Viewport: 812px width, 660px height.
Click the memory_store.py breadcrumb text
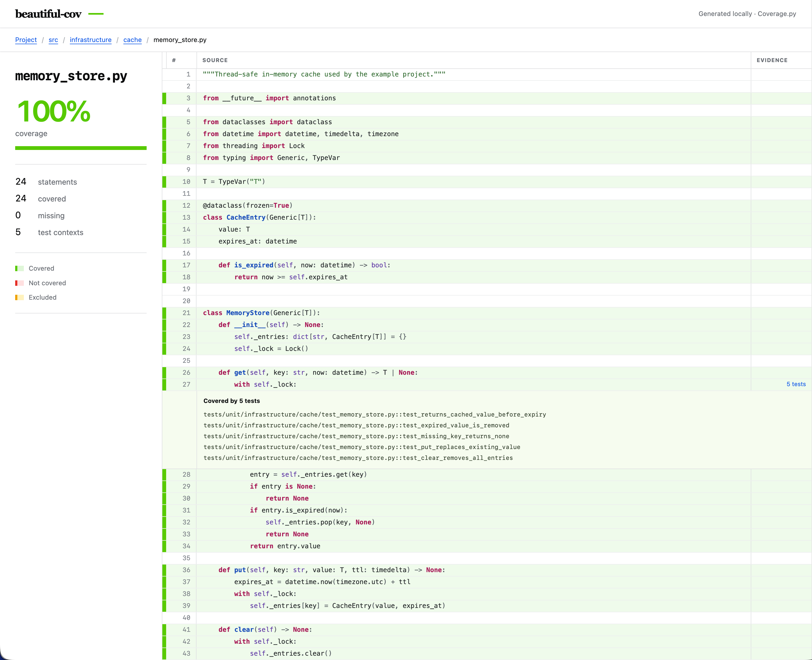click(x=180, y=40)
